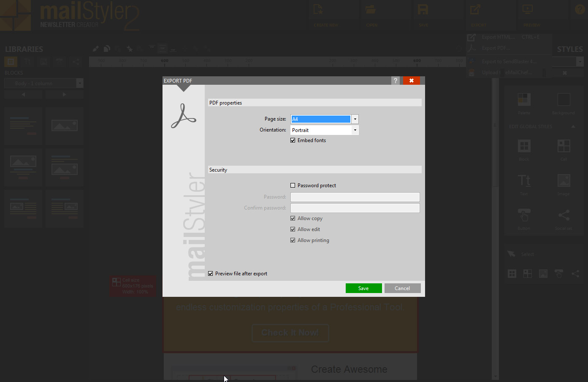Choose Export HTML menu entry
Viewport: 588px width, 382px height.
(x=499, y=37)
